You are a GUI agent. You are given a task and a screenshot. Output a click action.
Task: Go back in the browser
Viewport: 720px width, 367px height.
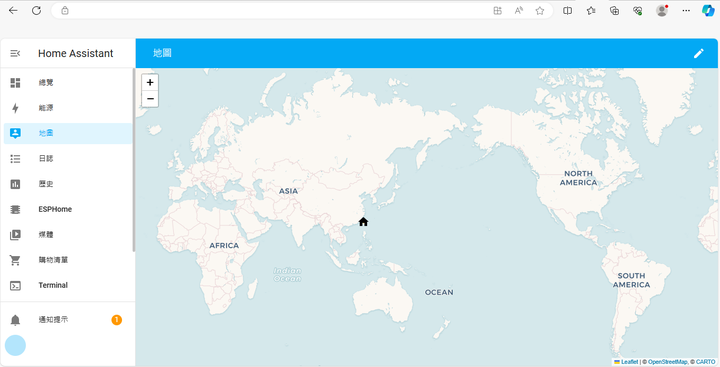13,11
